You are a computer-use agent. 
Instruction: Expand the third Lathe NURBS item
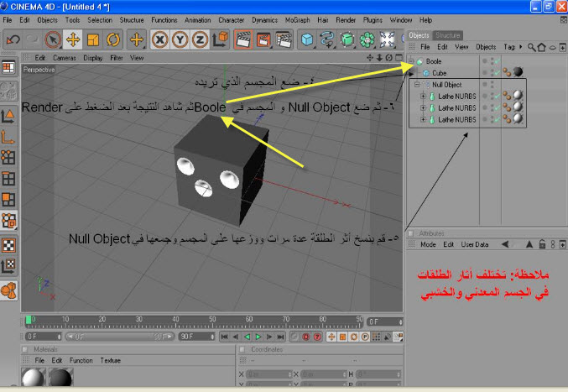[423, 119]
